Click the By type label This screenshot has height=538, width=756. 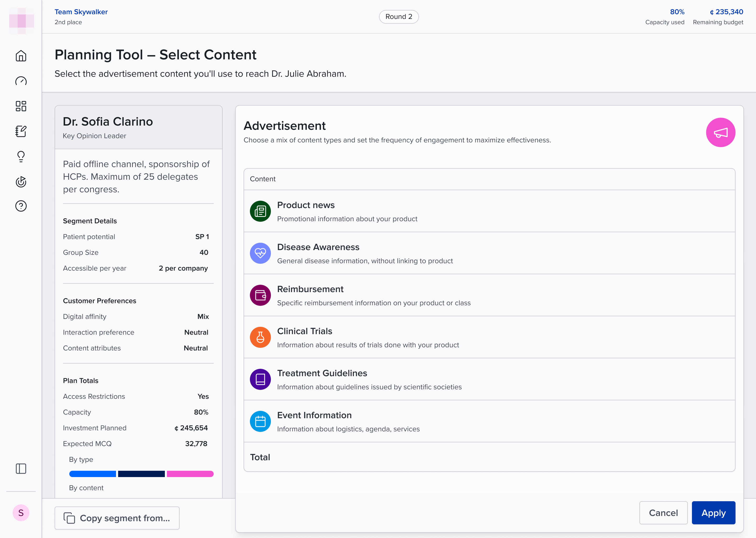81,459
